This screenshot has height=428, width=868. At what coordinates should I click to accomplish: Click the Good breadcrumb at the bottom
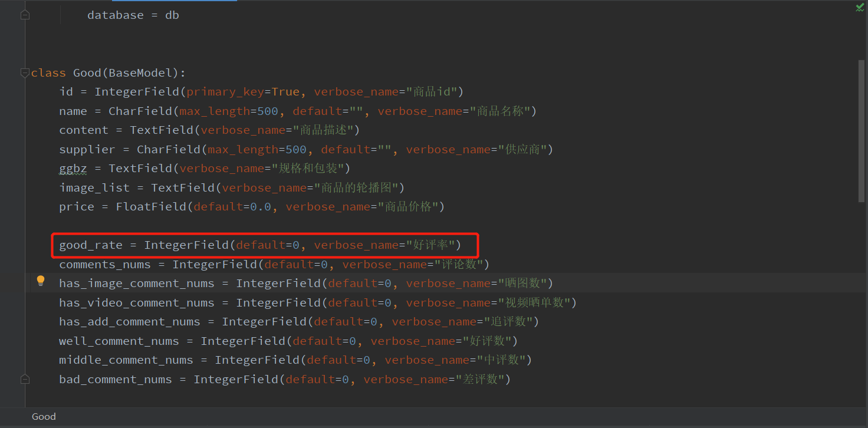44,416
